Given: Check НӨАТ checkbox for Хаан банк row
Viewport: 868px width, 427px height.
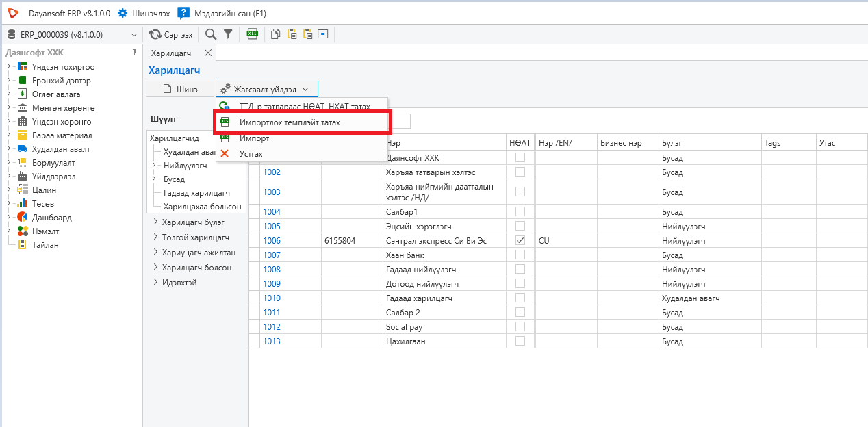Looking at the screenshot, I should pyautogui.click(x=520, y=255).
